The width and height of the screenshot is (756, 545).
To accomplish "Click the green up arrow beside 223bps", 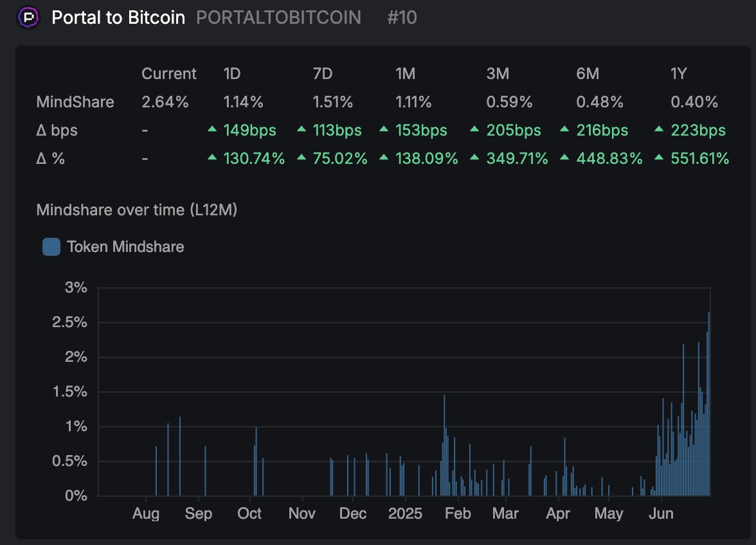I will click(x=658, y=129).
